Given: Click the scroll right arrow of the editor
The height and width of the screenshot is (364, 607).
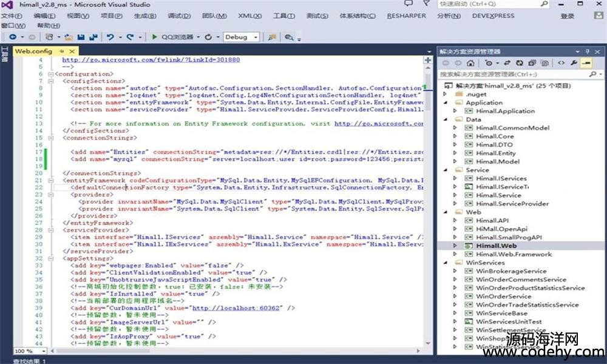Looking at the screenshot, I should (418, 351).
